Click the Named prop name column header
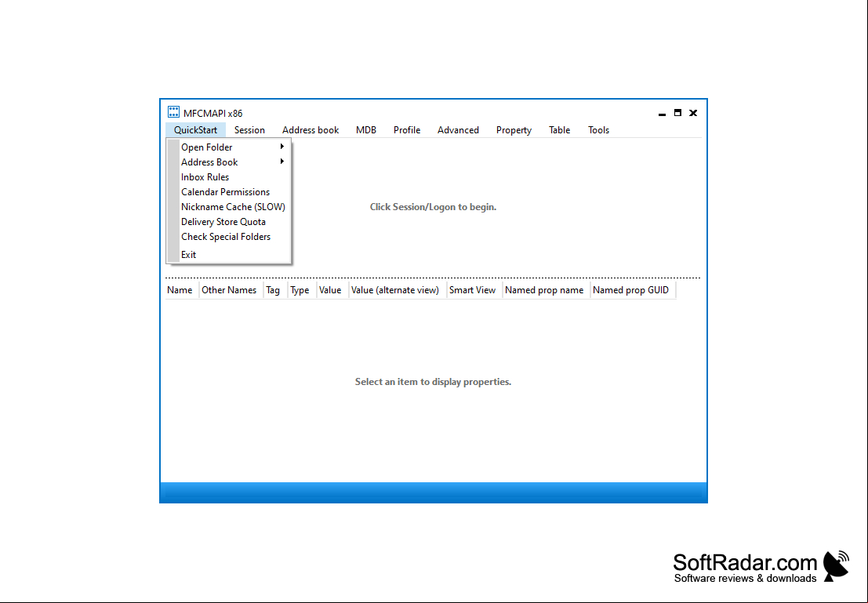 click(547, 290)
